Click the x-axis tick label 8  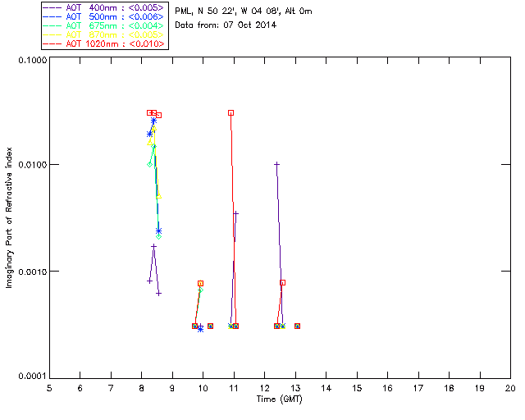(x=142, y=388)
